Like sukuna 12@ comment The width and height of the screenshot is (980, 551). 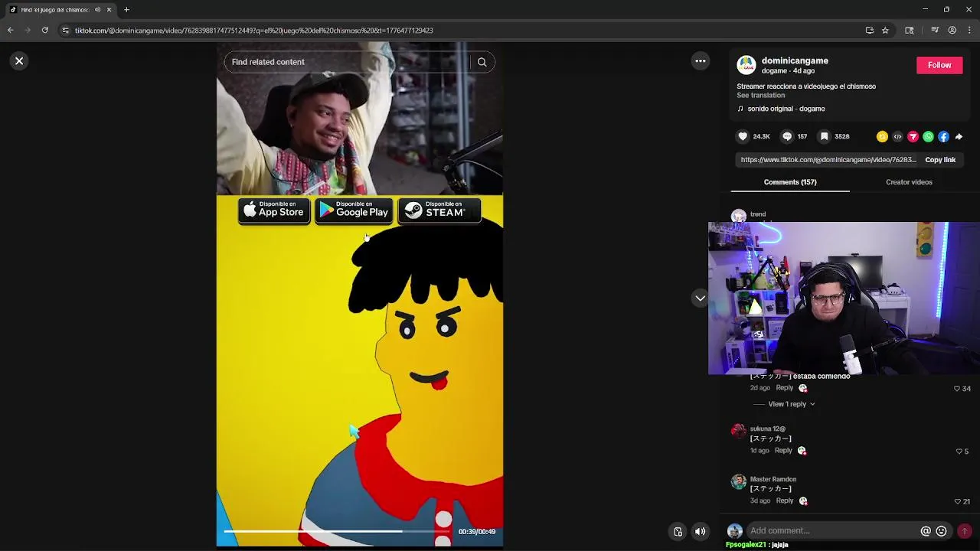click(x=959, y=452)
